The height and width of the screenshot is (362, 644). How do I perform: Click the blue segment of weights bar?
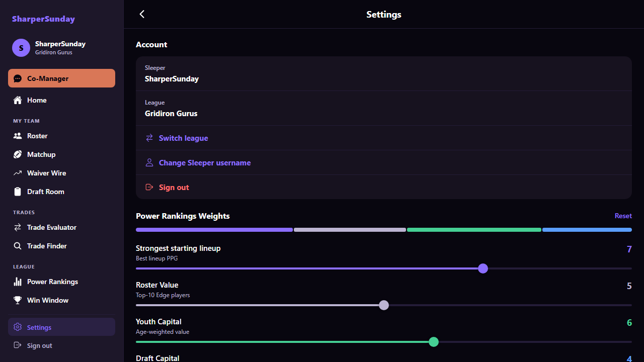pyautogui.click(x=587, y=230)
